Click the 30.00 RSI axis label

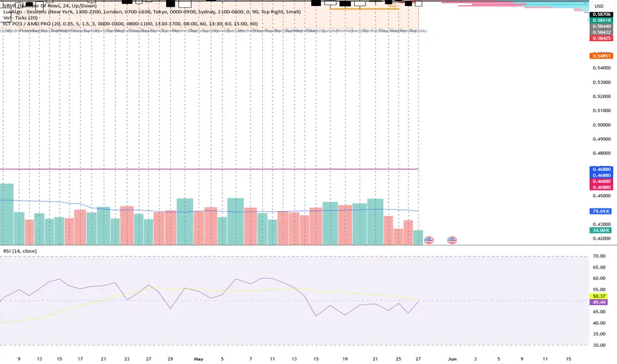point(599,345)
